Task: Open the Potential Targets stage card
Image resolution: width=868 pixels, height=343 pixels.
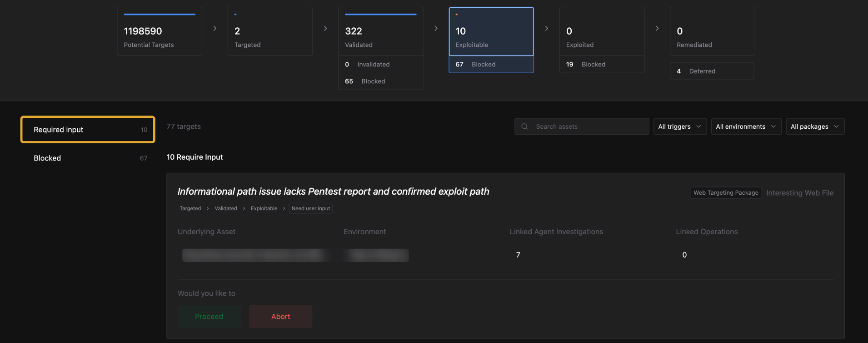Action: point(160,31)
